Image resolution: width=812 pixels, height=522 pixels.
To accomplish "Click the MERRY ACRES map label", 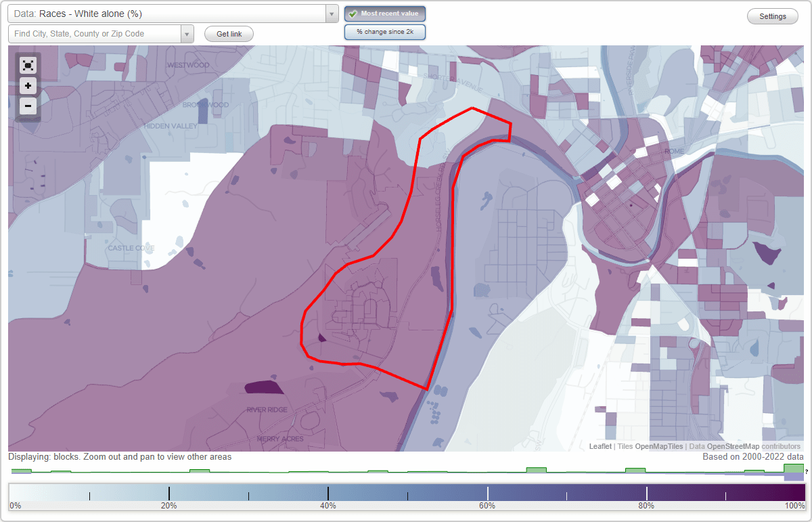I will coord(281,439).
